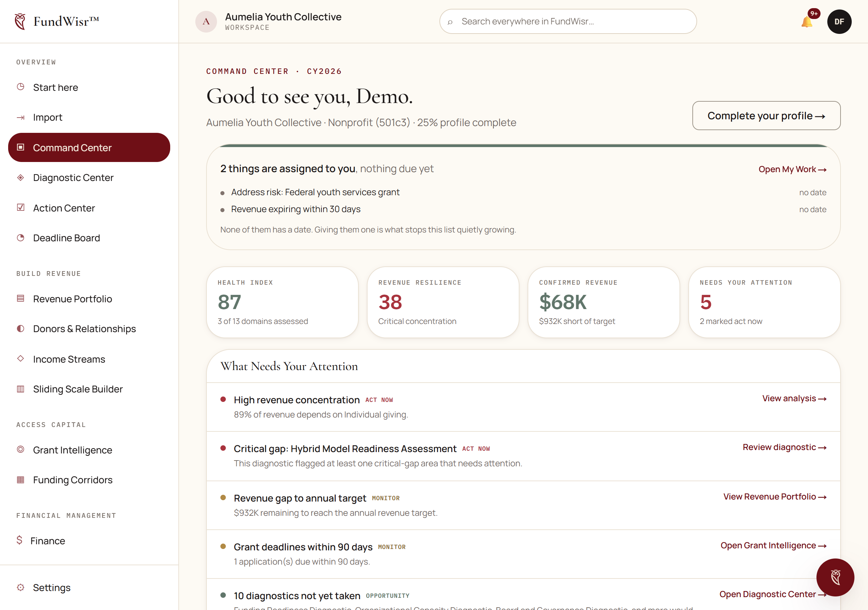Screen dimensions: 868x610
Task: Open the DF user avatar menu
Action: (839, 22)
